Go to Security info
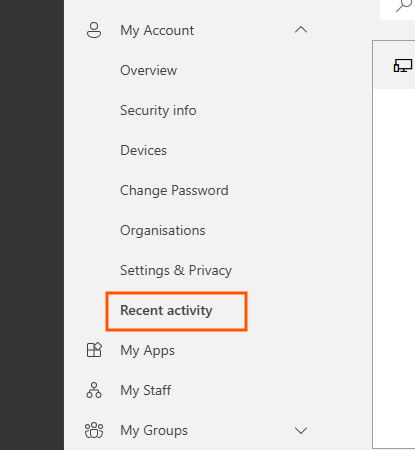 (158, 110)
